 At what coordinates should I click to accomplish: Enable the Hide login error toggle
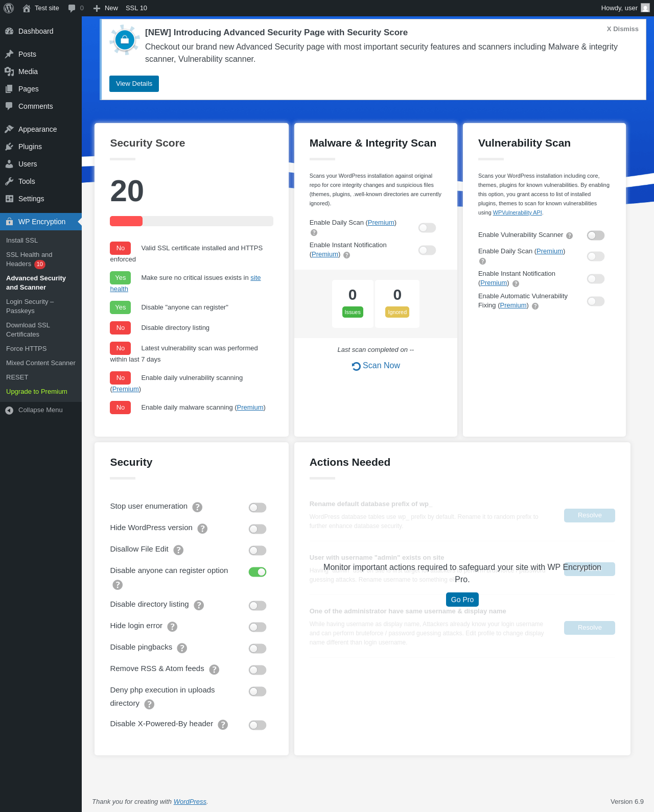258,627
